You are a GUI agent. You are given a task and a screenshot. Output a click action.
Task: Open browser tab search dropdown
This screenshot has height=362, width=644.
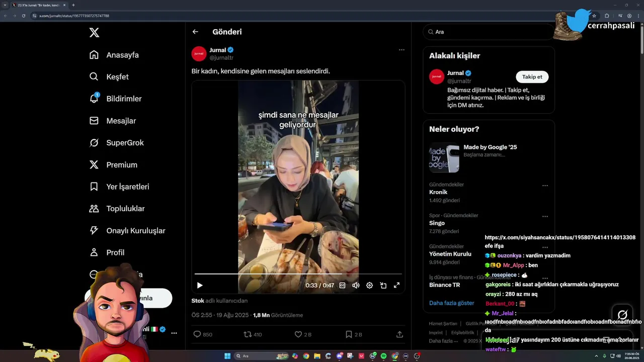coord(5,5)
